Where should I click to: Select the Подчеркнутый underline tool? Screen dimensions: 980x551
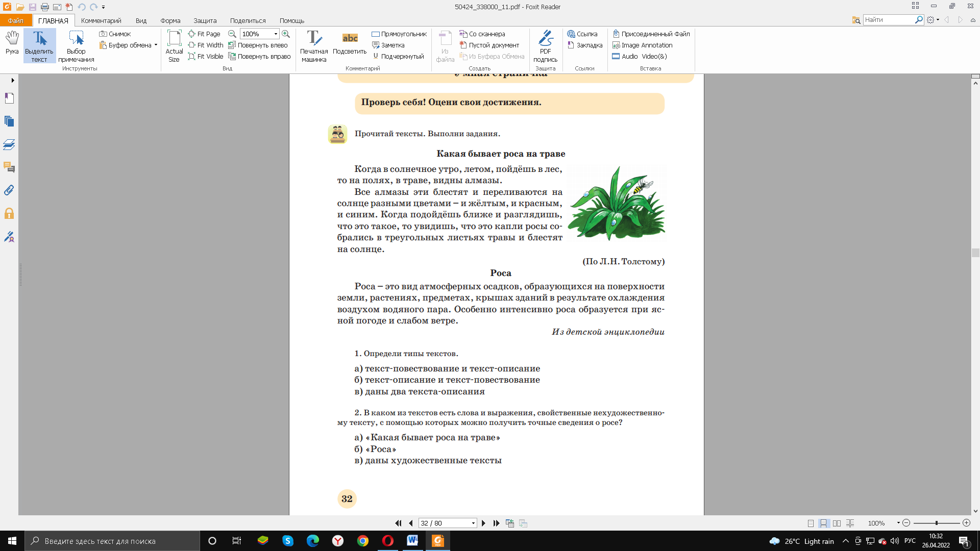point(398,56)
